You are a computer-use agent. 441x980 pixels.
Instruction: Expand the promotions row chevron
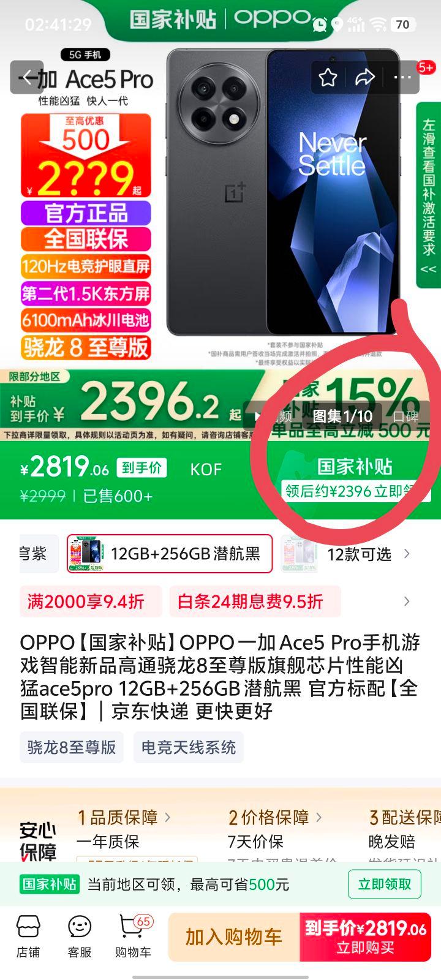[x=407, y=601]
